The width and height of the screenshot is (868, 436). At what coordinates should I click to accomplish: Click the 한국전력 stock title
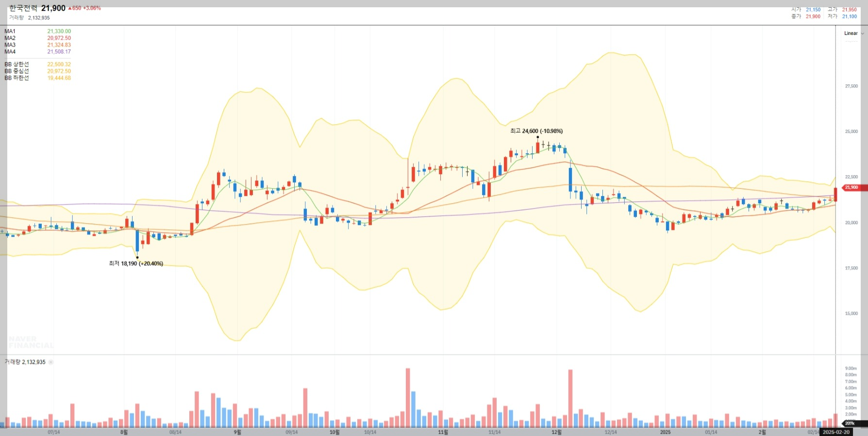click(23, 8)
